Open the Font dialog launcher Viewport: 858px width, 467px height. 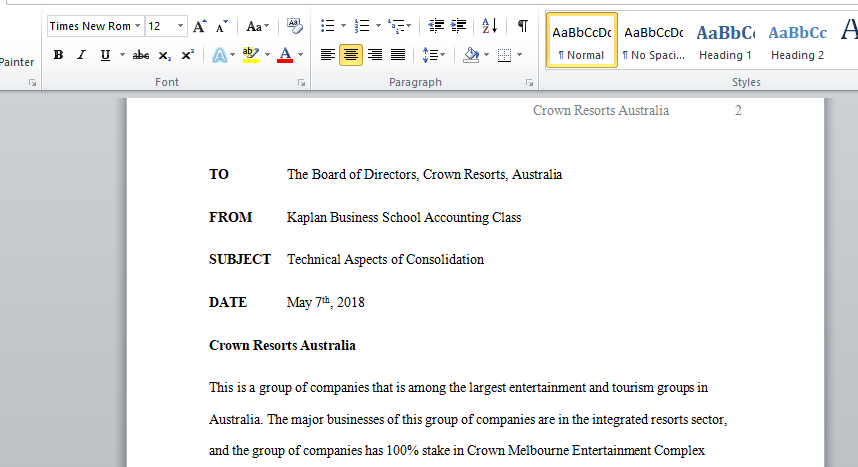click(302, 83)
